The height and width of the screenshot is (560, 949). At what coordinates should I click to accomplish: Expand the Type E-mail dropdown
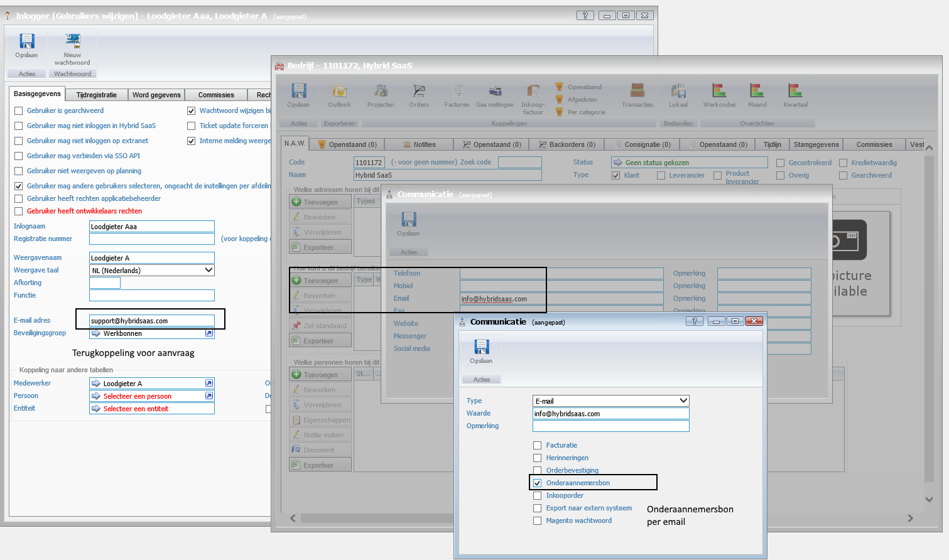pyautogui.click(x=683, y=401)
